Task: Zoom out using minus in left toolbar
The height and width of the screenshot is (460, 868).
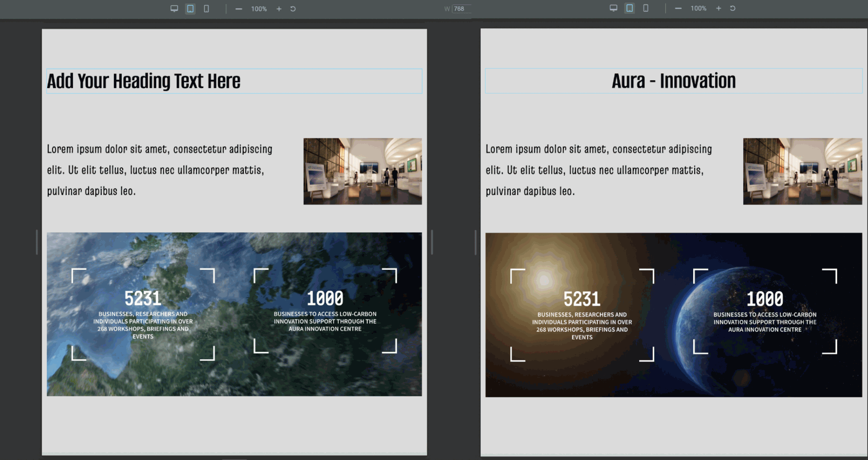Action: (238, 9)
